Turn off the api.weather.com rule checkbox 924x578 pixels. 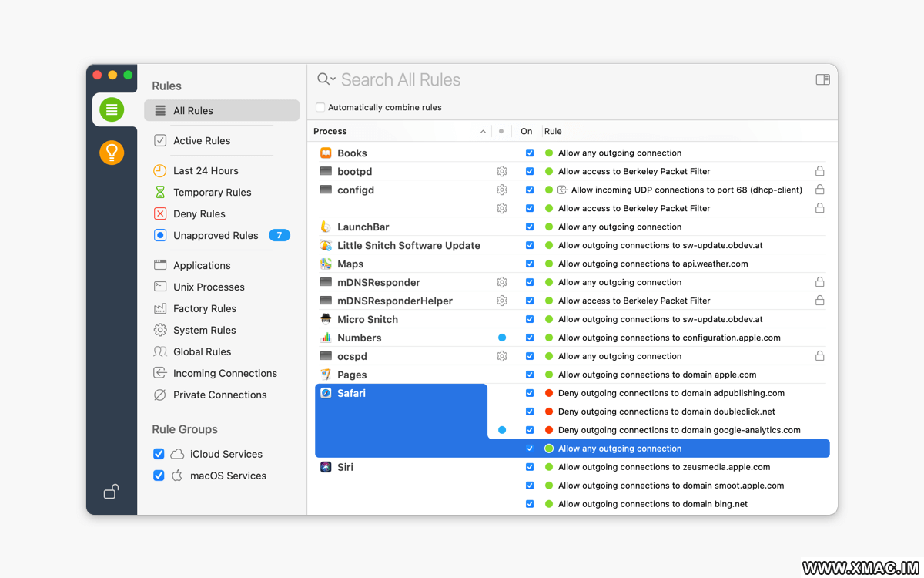click(530, 264)
